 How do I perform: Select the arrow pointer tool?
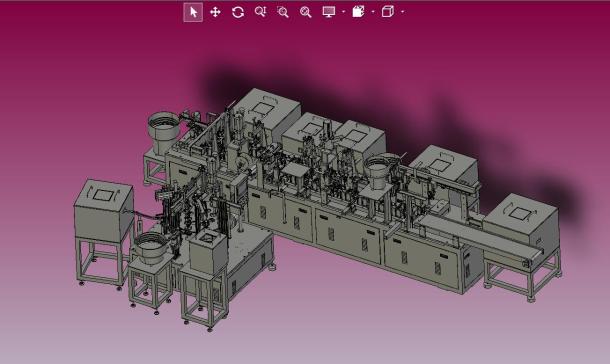point(193,12)
